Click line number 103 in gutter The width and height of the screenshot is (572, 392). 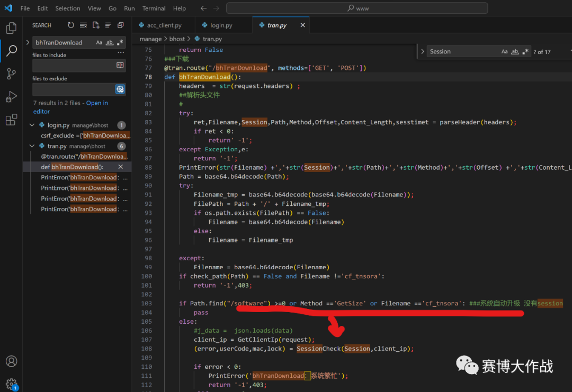click(x=147, y=304)
